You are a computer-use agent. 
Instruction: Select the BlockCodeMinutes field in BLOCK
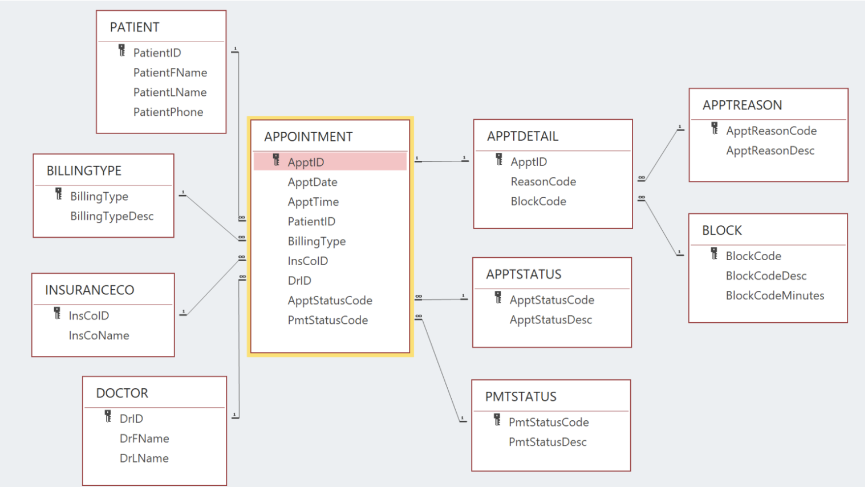coord(774,295)
